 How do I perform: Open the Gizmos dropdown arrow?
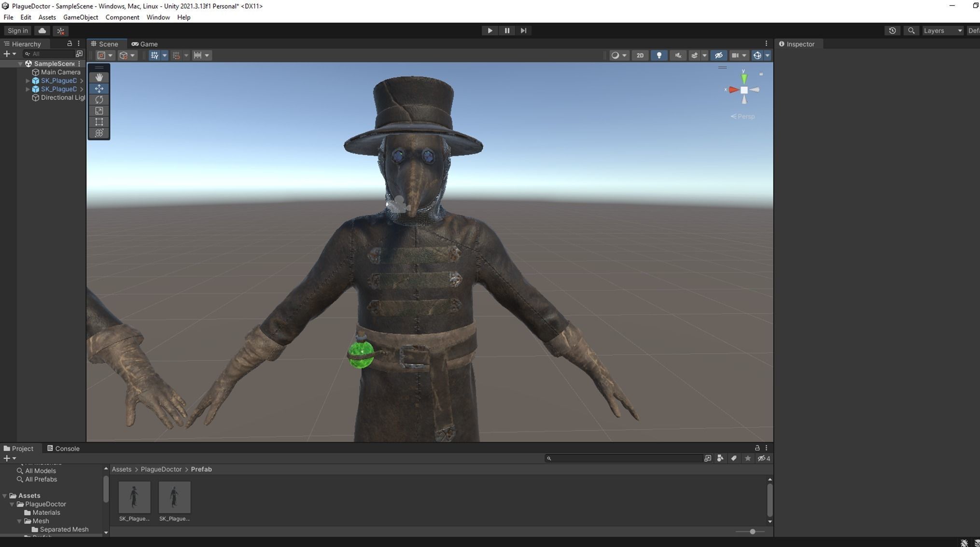click(x=768, y=55)
